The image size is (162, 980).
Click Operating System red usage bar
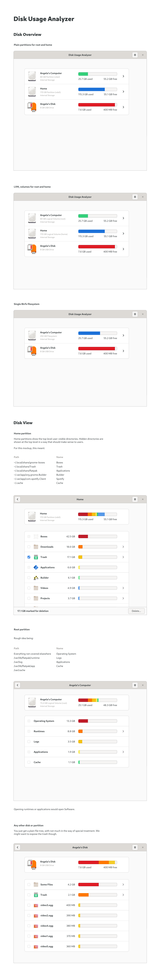click(x=97, y=721)
